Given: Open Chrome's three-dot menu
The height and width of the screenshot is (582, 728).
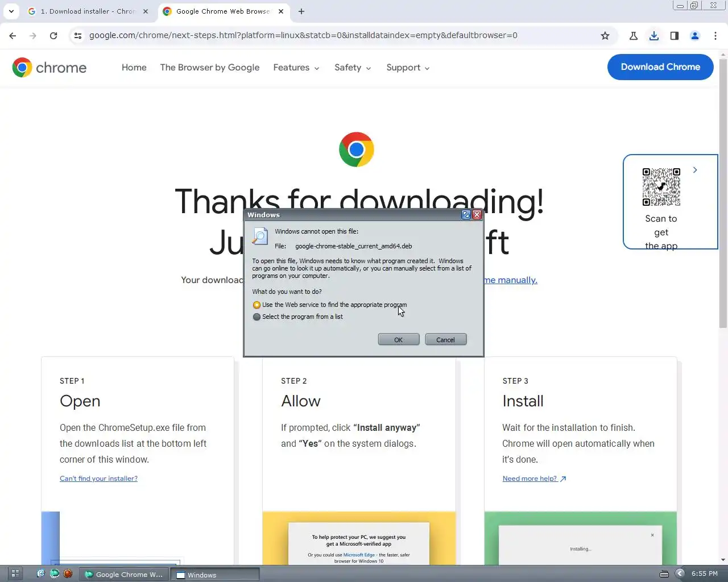Looking at the screenshot, I should (x=715, y=36).
